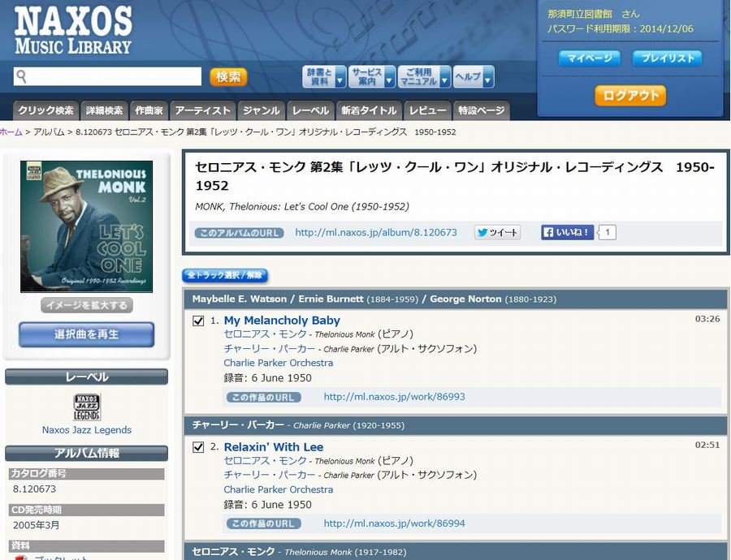The height and width of the screenshot is (560, 731).
Task: Click the Thelonious Monk album cover thumbnail
Action: point(87,226)
